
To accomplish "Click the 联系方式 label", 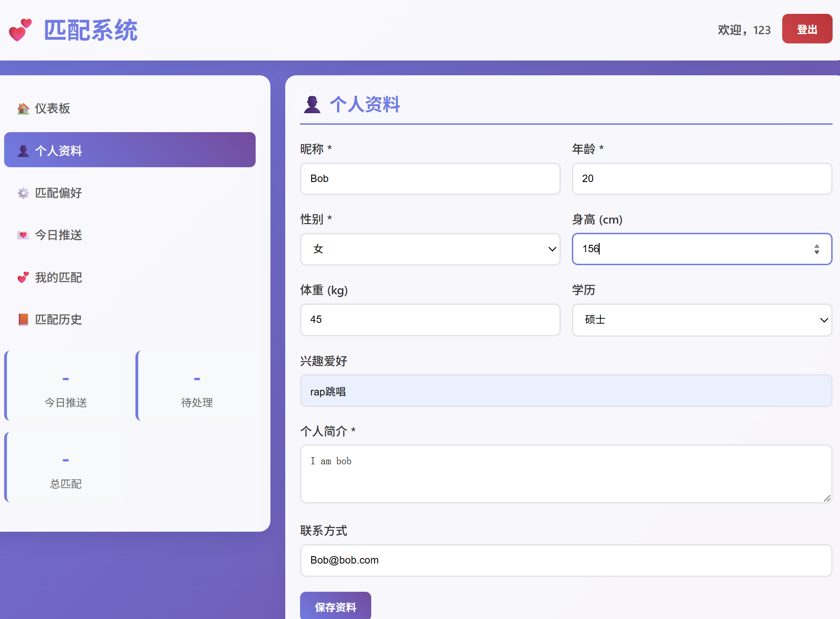I will coord(324,531).
